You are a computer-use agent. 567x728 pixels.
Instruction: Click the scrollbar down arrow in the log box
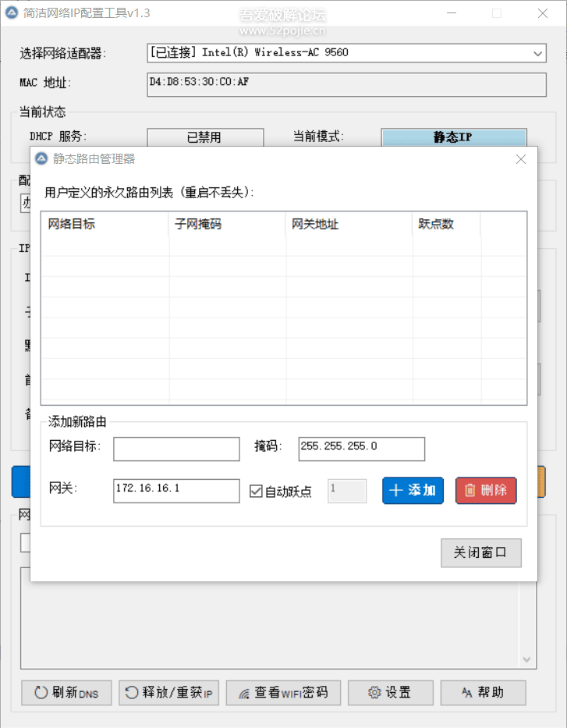[x=526, y=659]
